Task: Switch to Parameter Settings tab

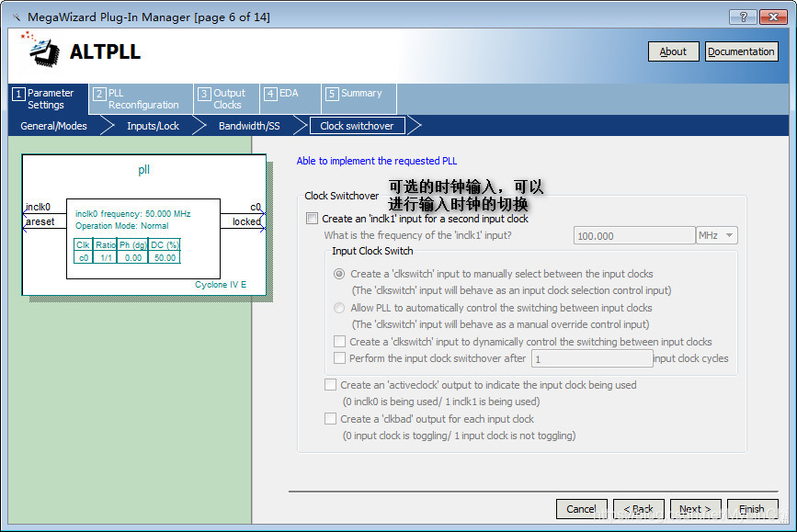Action: click(x=49, y=99)
